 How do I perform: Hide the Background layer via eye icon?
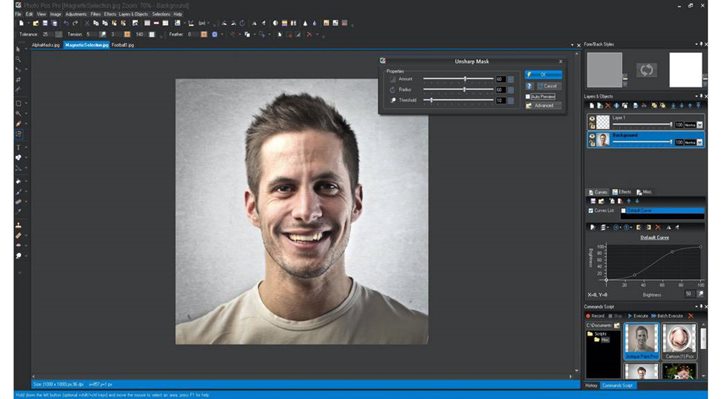coord(592,136)
